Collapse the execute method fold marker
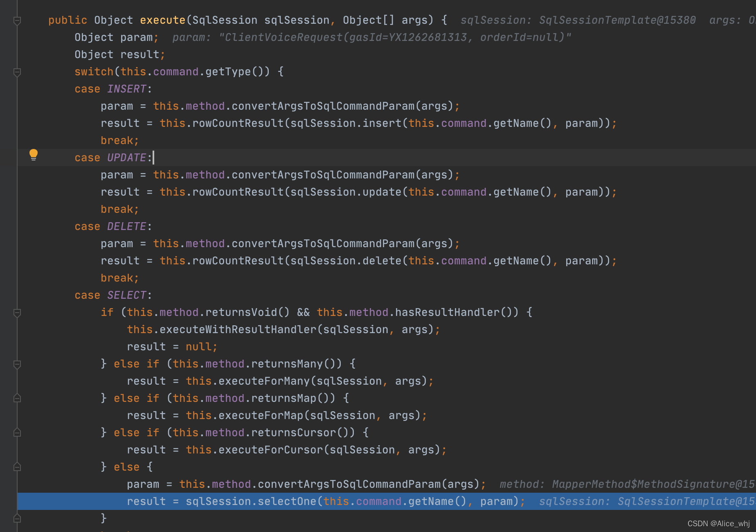Viewport: 756px width, 532px height. point(17,20)
